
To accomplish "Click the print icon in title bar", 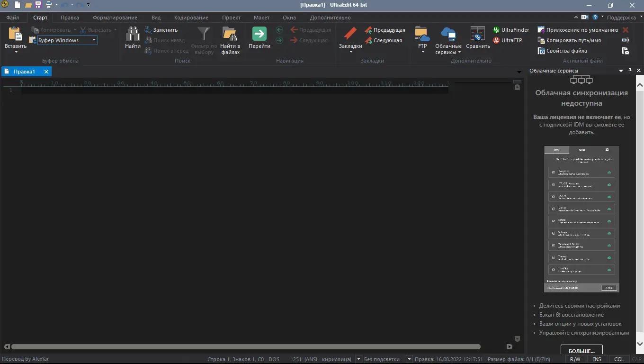I will (48, 5).
